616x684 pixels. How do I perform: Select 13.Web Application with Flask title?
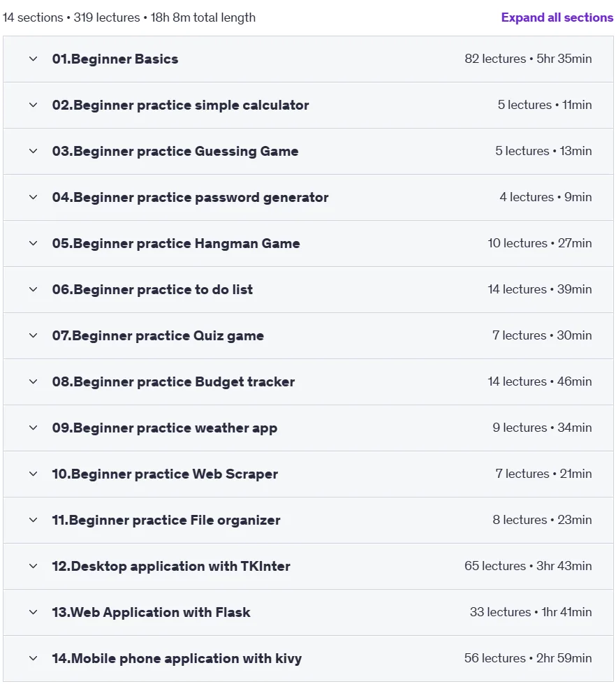(152, 613)
